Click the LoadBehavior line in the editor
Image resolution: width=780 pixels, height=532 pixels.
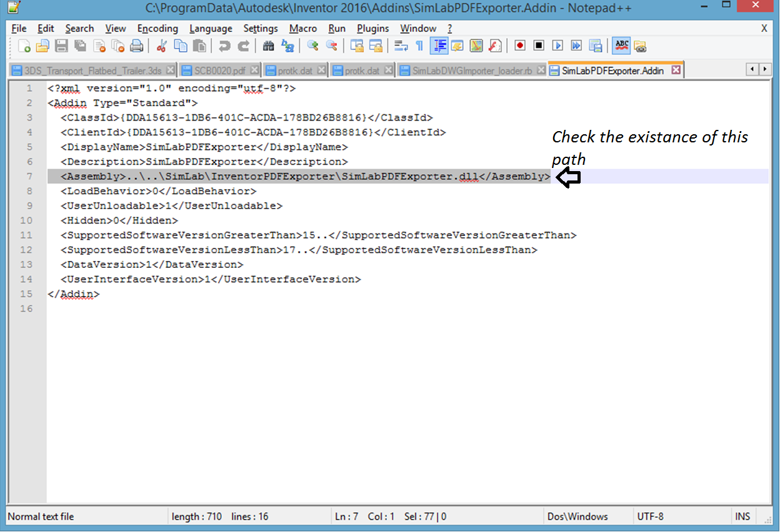(158, 191)
